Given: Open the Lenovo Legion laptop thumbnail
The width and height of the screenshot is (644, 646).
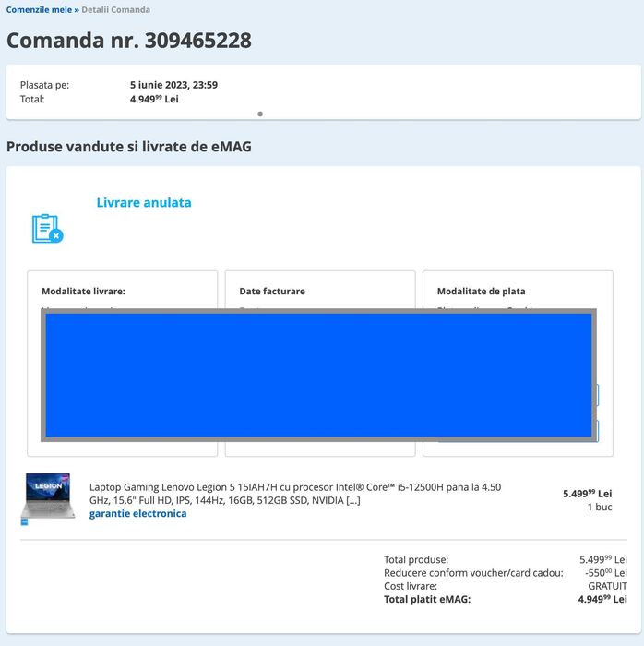Looking at the screenshot, I should [48, 496].
